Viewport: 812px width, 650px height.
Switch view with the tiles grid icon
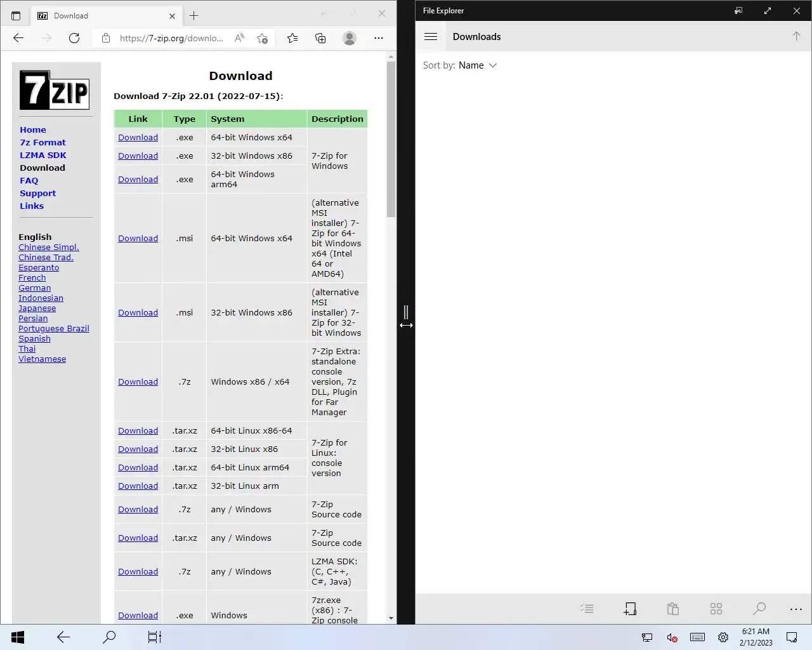point(716,609)
